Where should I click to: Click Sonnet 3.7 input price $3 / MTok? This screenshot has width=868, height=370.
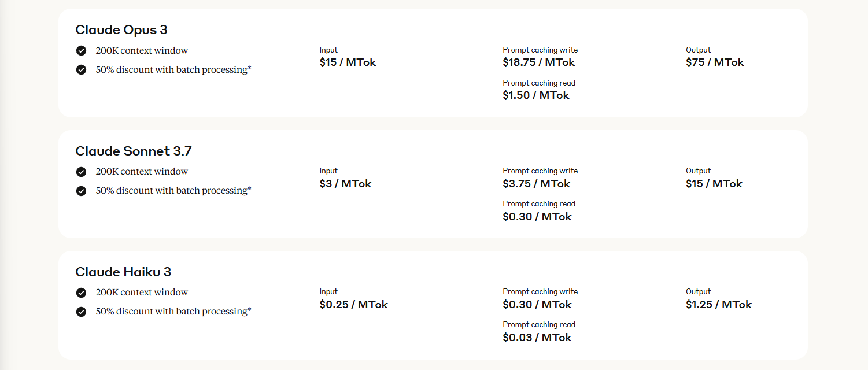(345, 184)
